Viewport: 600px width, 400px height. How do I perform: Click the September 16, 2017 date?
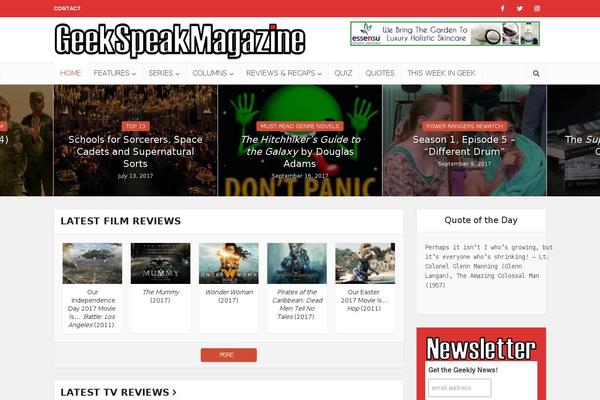coord(300,176)
